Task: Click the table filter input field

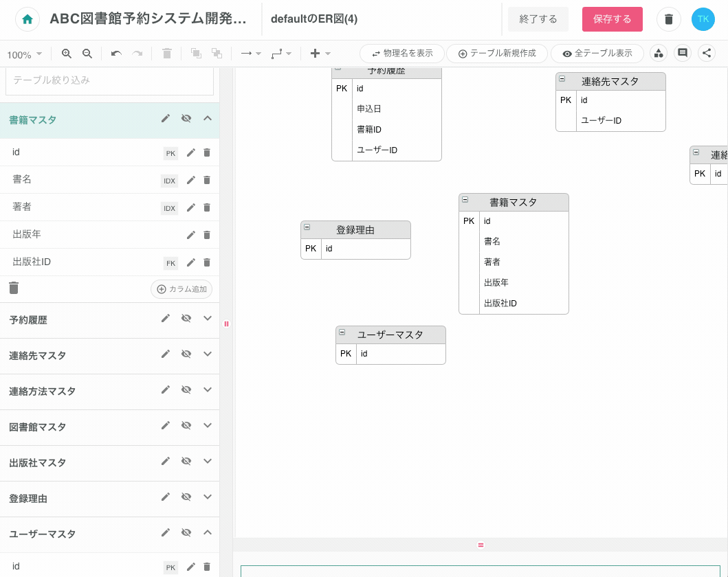Action: (109, 80)
